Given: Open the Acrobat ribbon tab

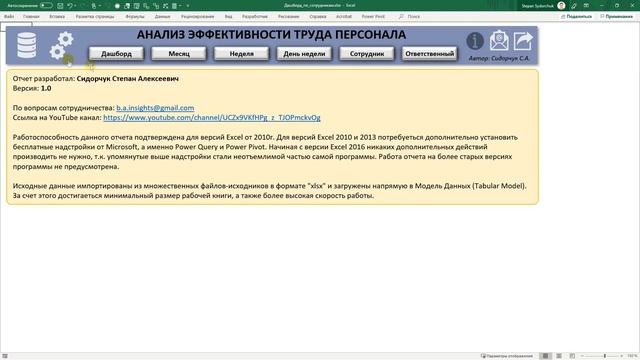Looking at the screenshot, I should click(344, 16).
